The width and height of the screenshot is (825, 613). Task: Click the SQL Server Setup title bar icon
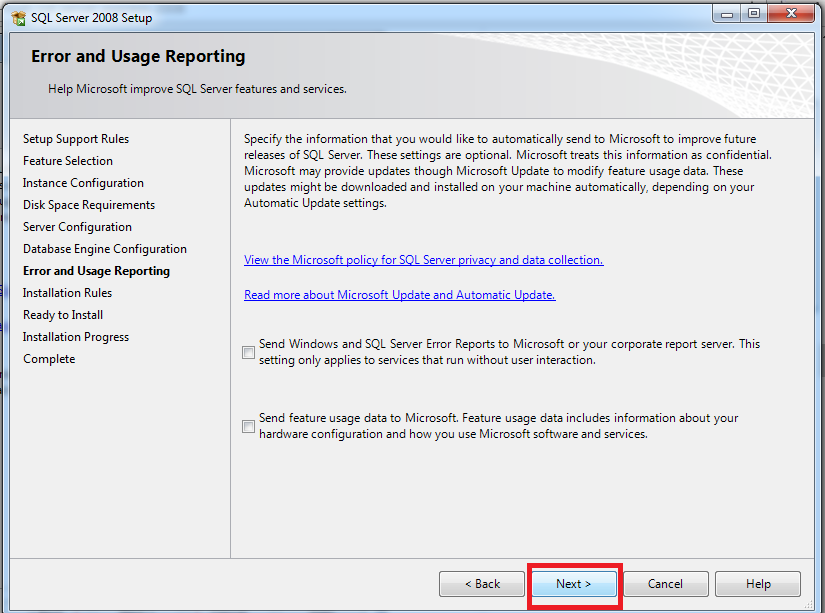pos(17,16)
